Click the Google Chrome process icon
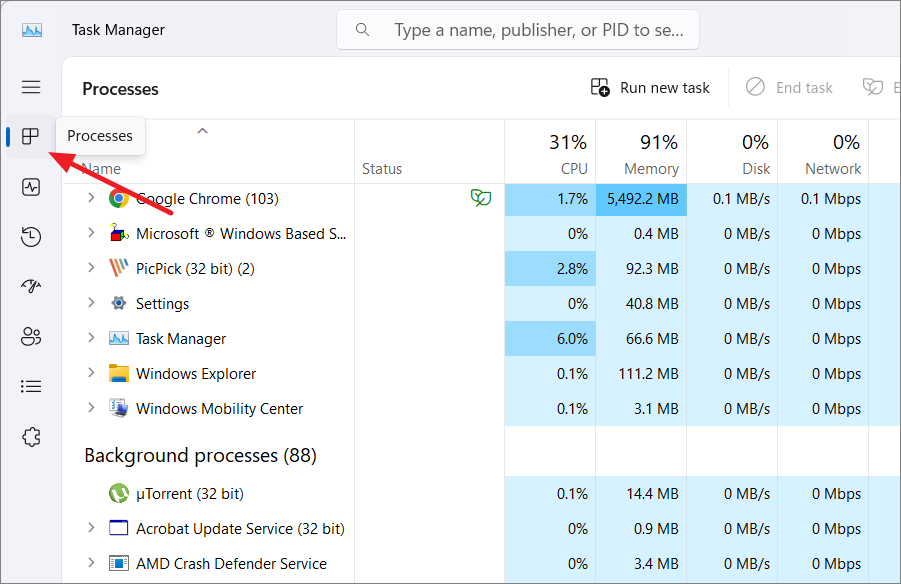Image resolution: width=901 pixels, height=584 pixels. coord(119,199)
